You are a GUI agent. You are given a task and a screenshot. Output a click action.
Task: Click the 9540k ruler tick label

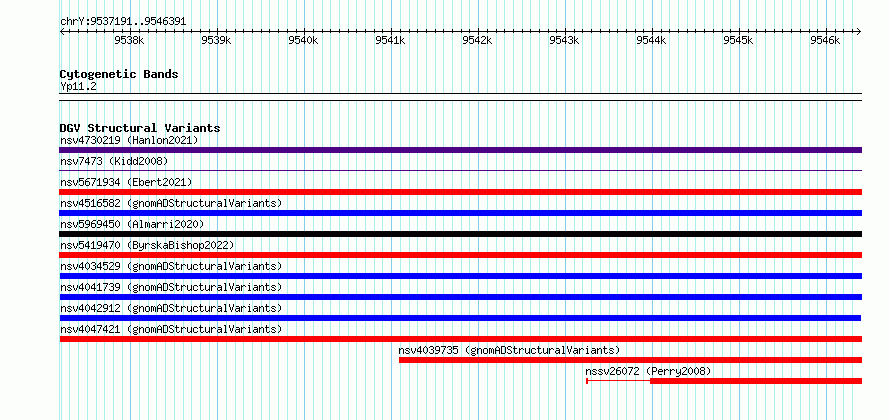pyautogui.click(x=303, y=40)
